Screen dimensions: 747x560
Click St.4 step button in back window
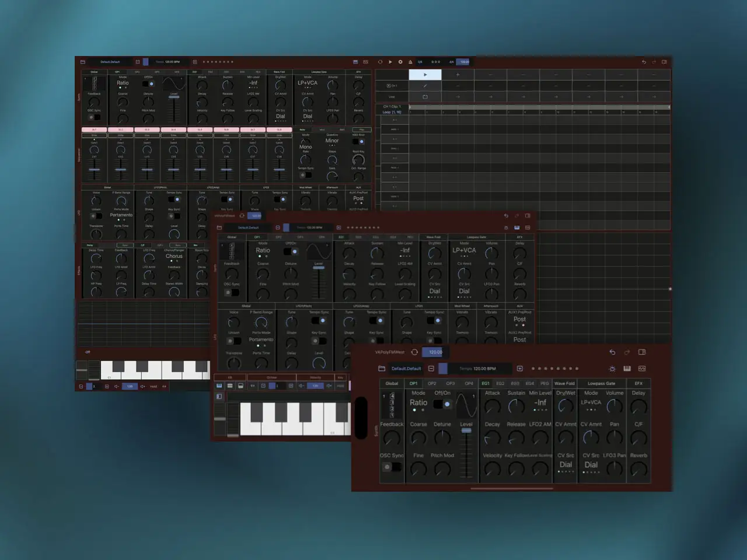click(x=173, y=129)
